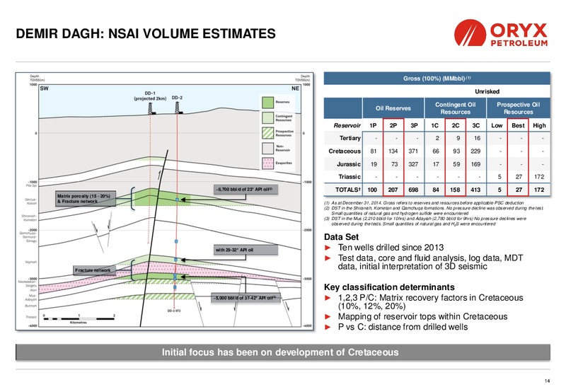Click the '2C' column header

point(456,125)
